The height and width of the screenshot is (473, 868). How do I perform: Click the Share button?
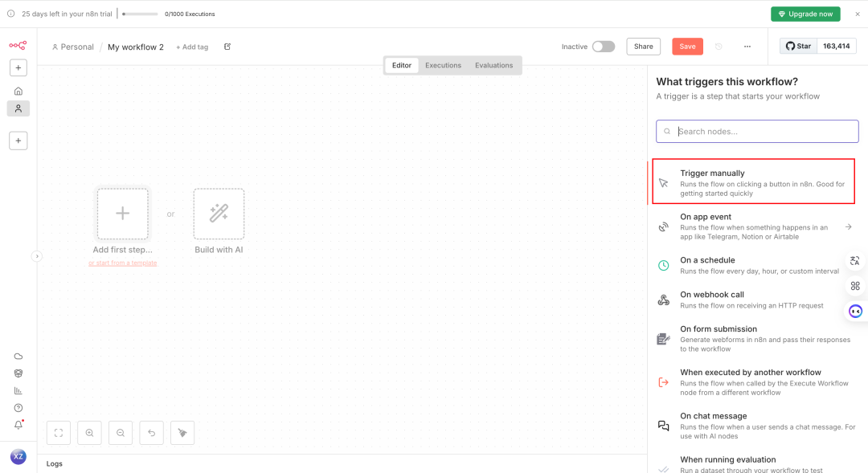pos(643,47)
